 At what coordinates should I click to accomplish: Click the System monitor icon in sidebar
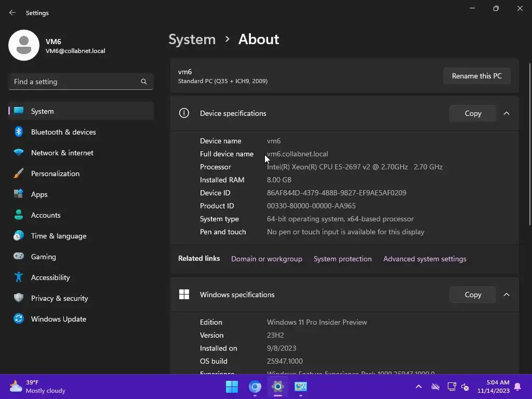19,111
